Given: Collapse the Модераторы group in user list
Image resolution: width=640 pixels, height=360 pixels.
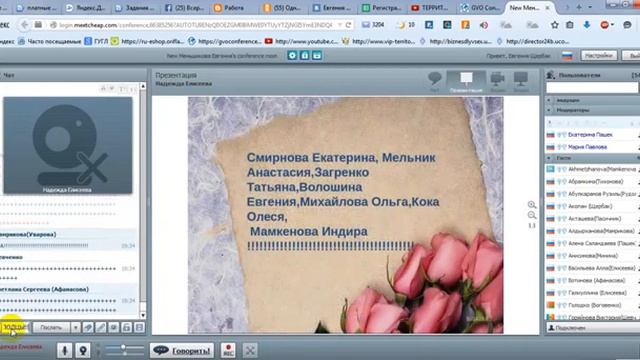Looking at the screenshot, I should click(x=549, y=110).
